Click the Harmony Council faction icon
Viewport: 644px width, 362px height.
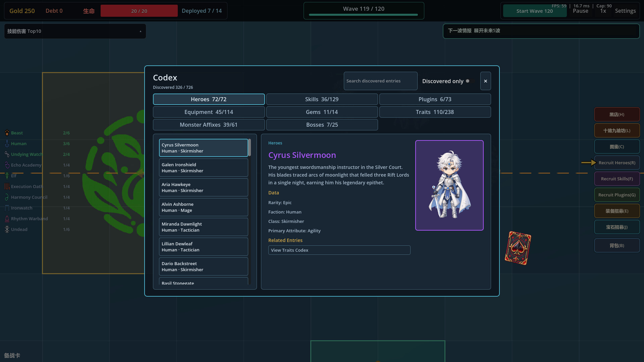tap(7, 197)
